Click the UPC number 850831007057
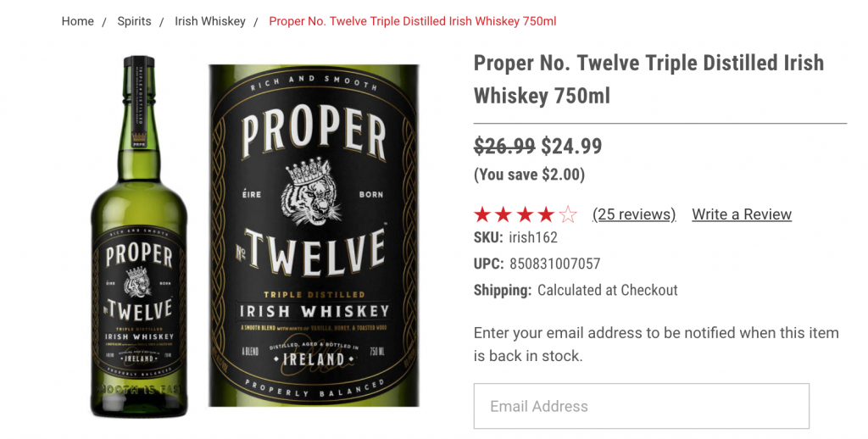 [x=554, y=264]
